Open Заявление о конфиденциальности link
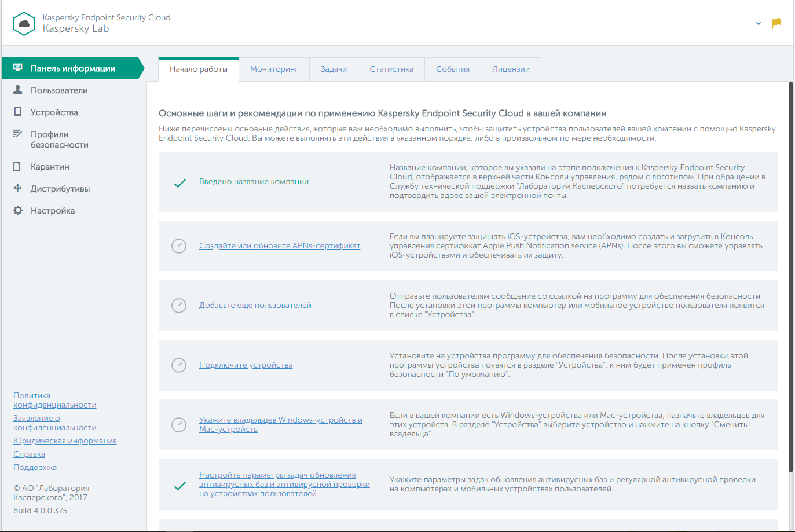This screenshot has width=795, height=532. click(x=55, y=423)
